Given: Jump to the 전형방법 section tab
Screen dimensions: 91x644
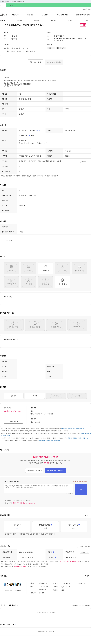Looking at the screenshot, I should 70,21.
